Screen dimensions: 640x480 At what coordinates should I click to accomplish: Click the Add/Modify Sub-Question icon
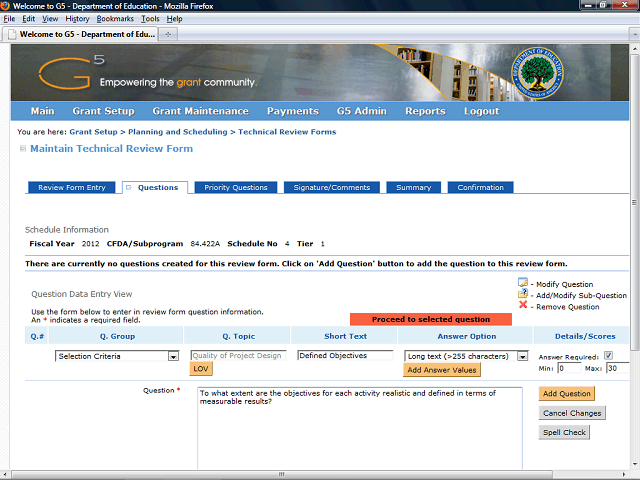[522, 293]
